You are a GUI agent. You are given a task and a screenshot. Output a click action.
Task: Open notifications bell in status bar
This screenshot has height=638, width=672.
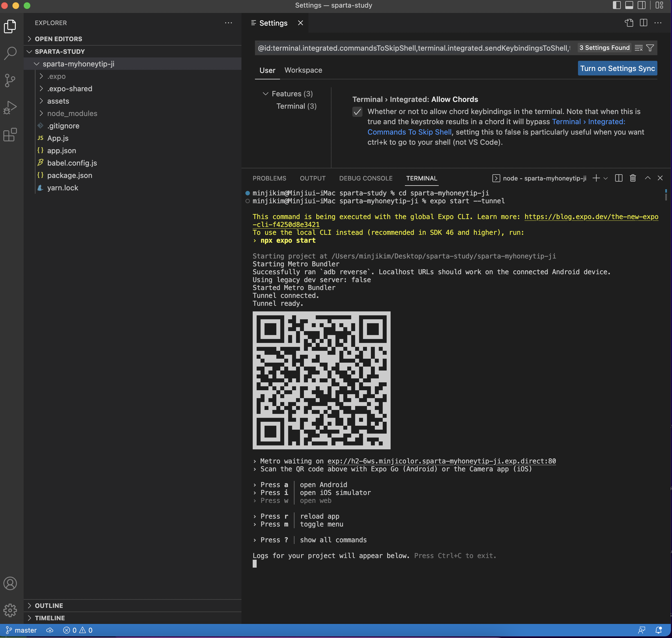[x=659, y=630]
